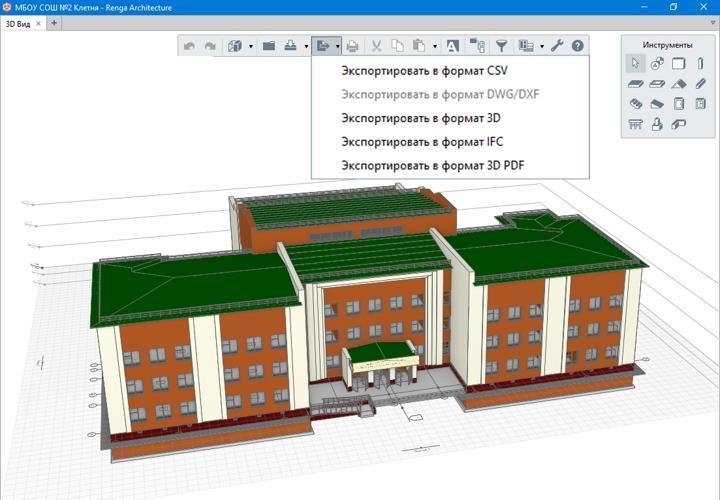Click the printer icon
720x500 pixels.
(x=352, y=46)
